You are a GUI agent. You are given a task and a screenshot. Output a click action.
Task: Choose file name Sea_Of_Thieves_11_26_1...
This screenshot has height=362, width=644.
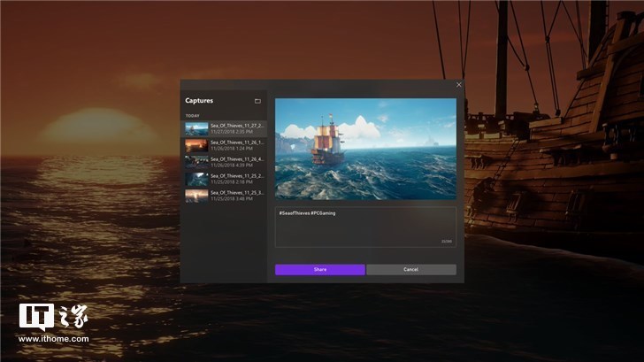(x=237, y=142)
